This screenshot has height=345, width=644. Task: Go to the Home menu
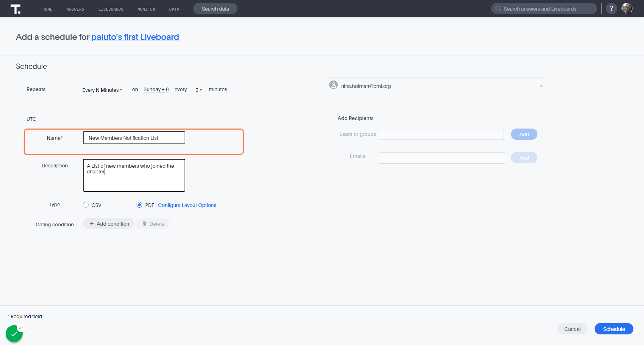tap(47, 9)
